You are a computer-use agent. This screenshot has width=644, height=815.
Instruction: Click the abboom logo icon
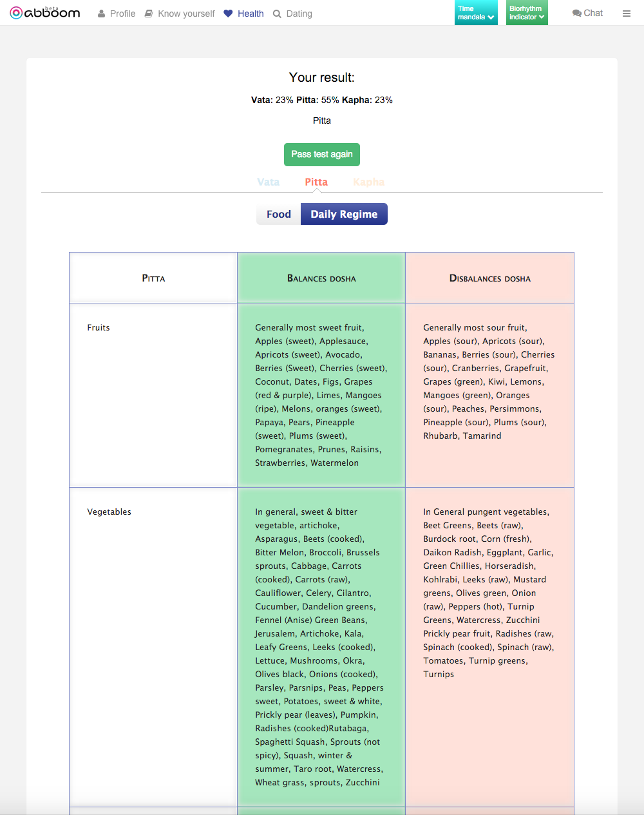pyautogui.click(x=16, y=13)
